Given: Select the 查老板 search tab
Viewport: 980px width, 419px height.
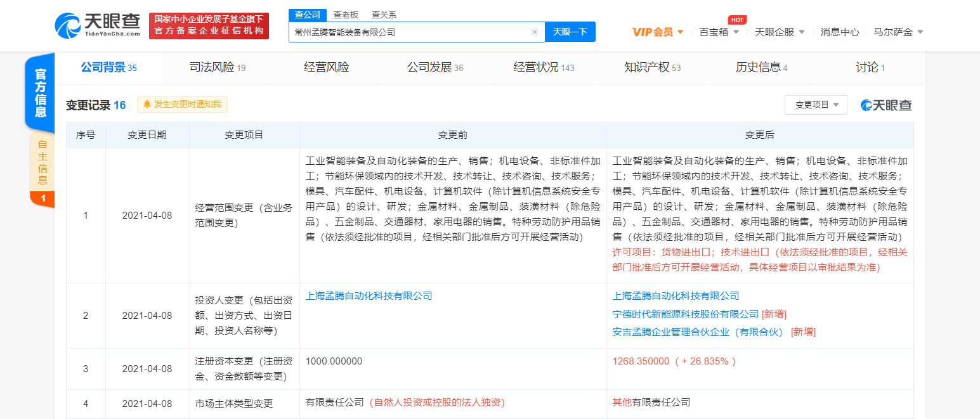Looking at the screenshot, I should 346,15.
